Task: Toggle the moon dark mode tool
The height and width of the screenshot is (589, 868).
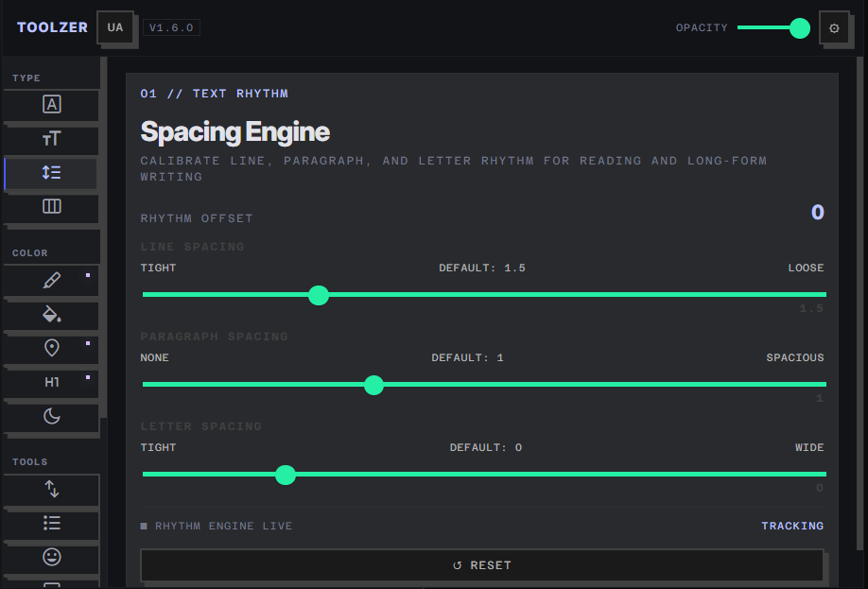Action: (51, 416)
